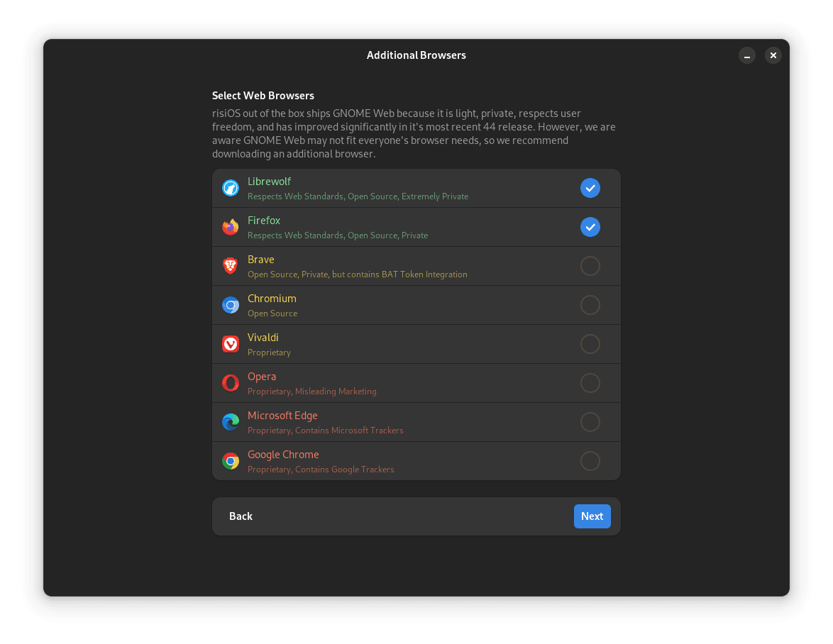Viewport: 833px width, 644px height.
Task: Check the Opera checkbox
Action: coord(590,383)
